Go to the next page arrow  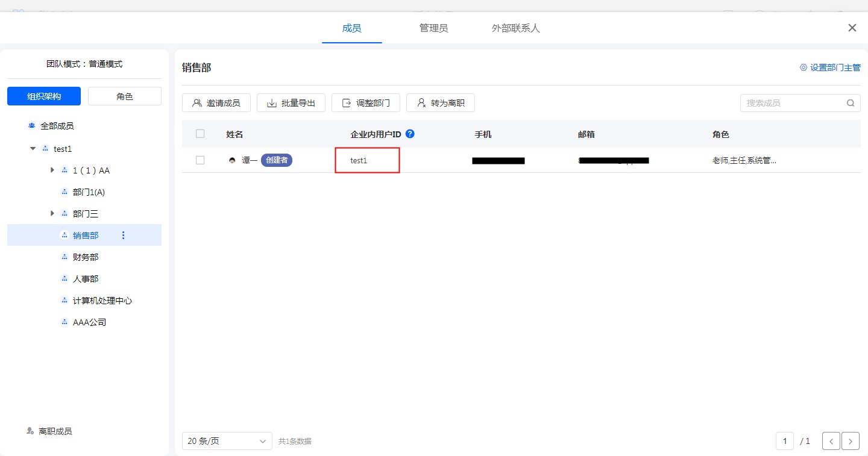[x=850, y=441]
